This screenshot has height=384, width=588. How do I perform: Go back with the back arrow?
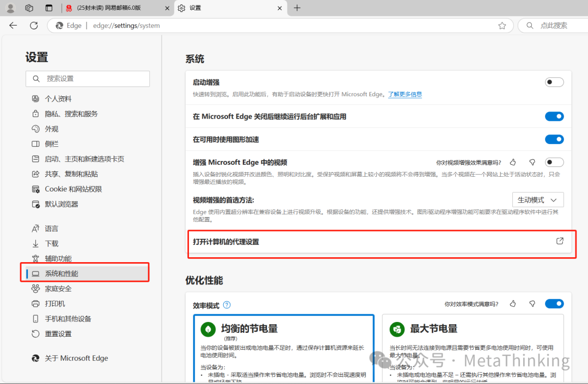pyautogui.click(x=13, y=26)
